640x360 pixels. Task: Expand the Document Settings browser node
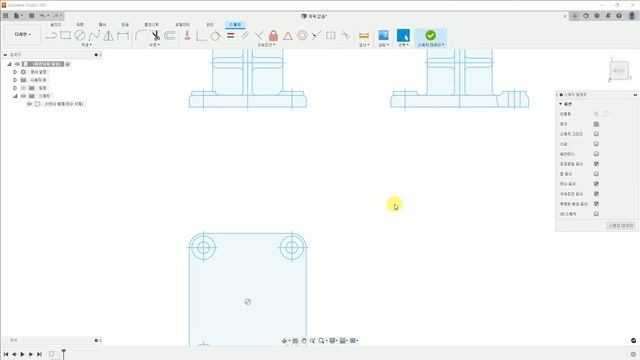15,72
